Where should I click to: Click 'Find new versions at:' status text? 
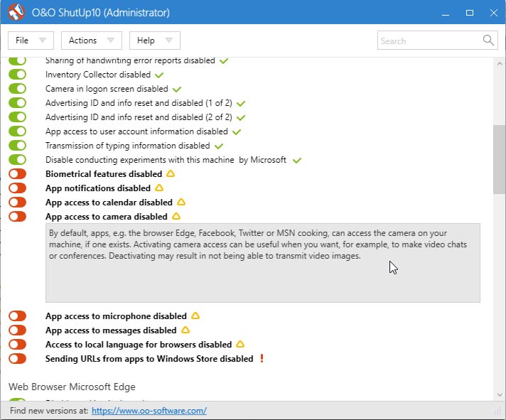[x=49, y=411]
